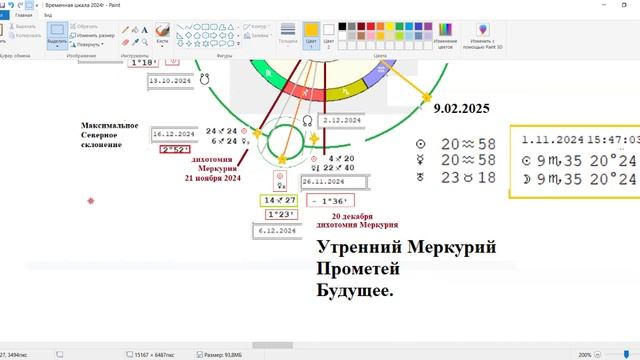This screenshot has height=360, width=640.
Task: Expand the shapes gallery more arrow
Action: point(238,44)
